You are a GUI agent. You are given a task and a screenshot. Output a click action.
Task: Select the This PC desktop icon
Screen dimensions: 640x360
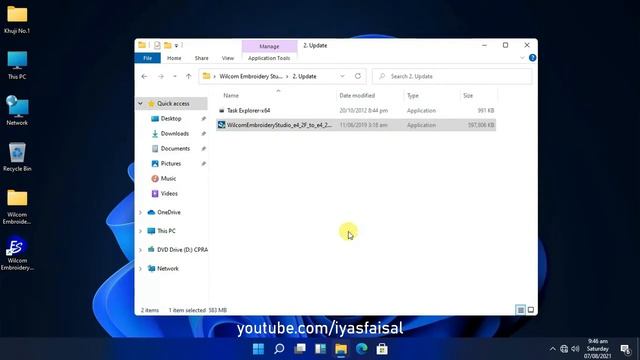tap(17, 65)
